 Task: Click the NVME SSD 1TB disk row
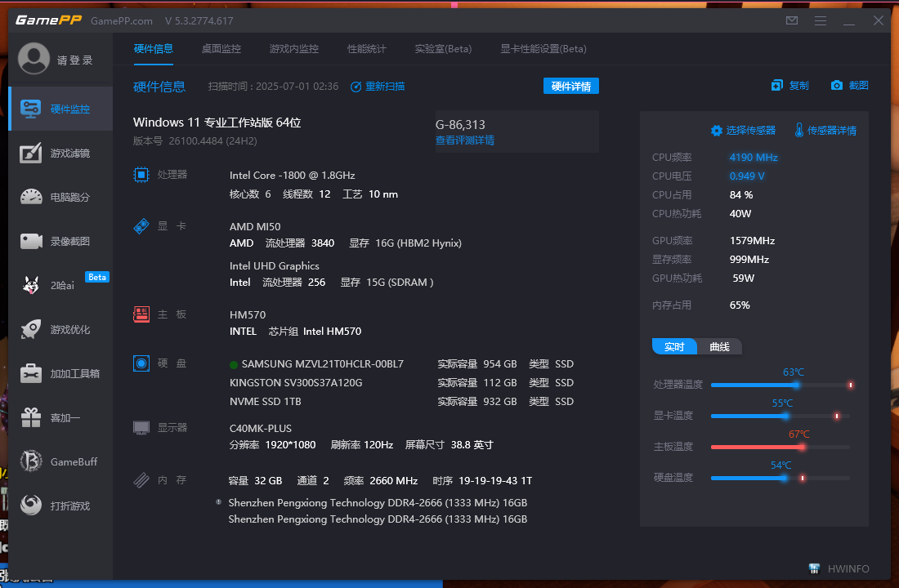click(401, 401)
